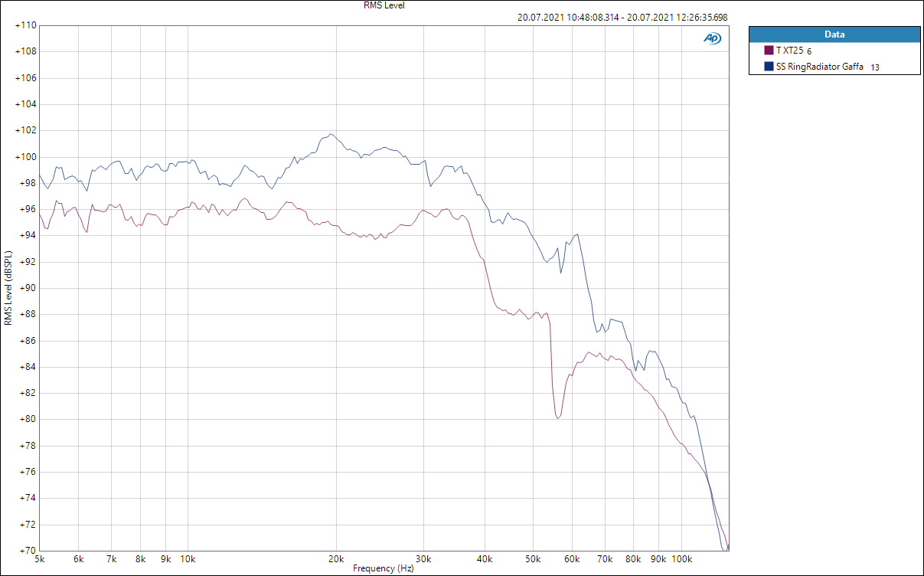Click the 7k tick on frequency axis
Image resolution: width=924 pixels, height=576 pixels.
point(112,559)
